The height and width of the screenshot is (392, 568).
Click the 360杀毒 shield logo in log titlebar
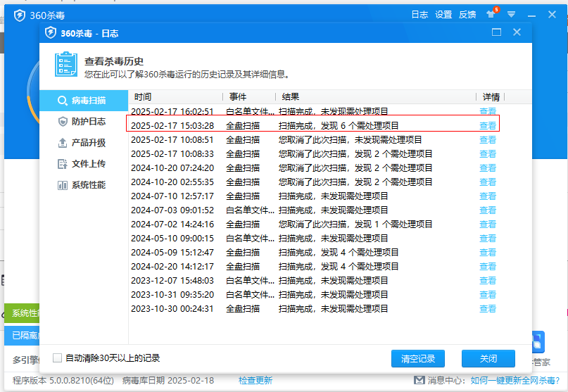[x=51, y=32]
